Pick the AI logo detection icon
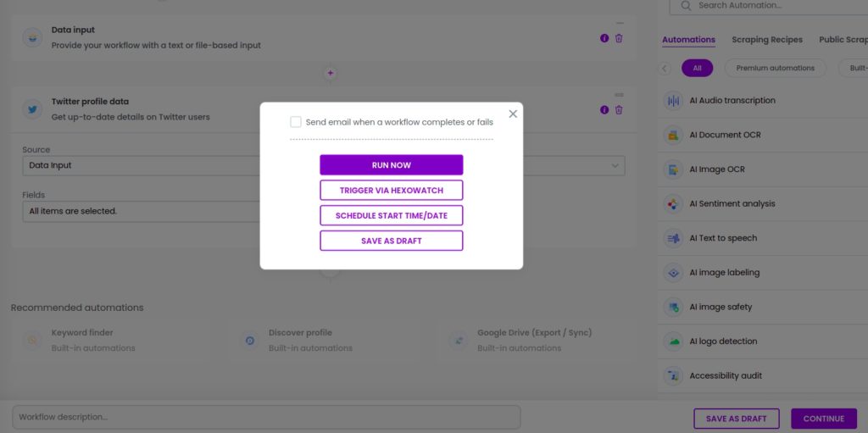The height and width of the screenshot is (433, 868). tap(673, 341)
